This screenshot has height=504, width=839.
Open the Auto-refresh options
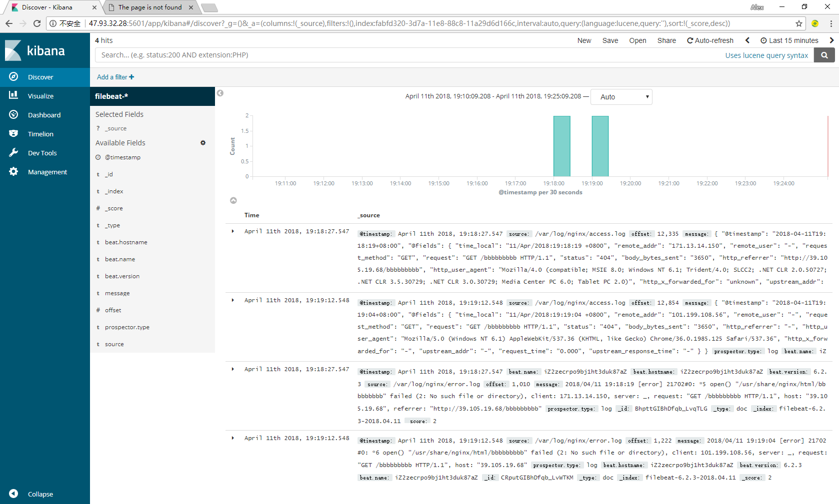[x=710, y=40]
